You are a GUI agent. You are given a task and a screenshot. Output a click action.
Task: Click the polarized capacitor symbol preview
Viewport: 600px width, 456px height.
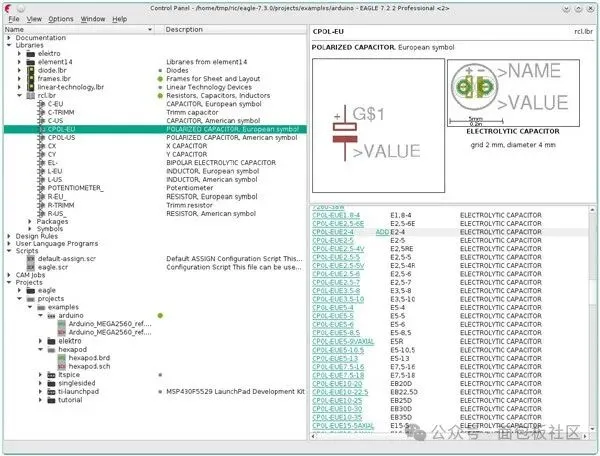coord(378,125)
